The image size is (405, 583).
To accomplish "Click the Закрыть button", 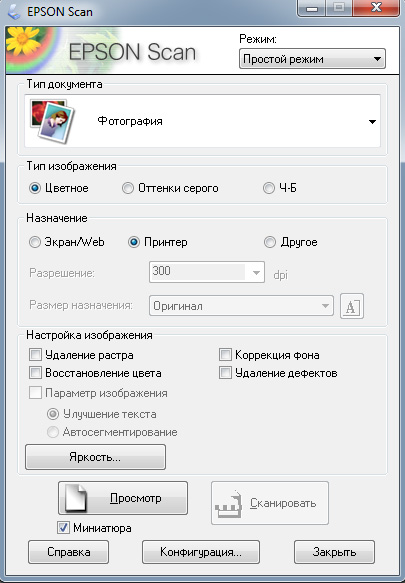I will (334, 552).
